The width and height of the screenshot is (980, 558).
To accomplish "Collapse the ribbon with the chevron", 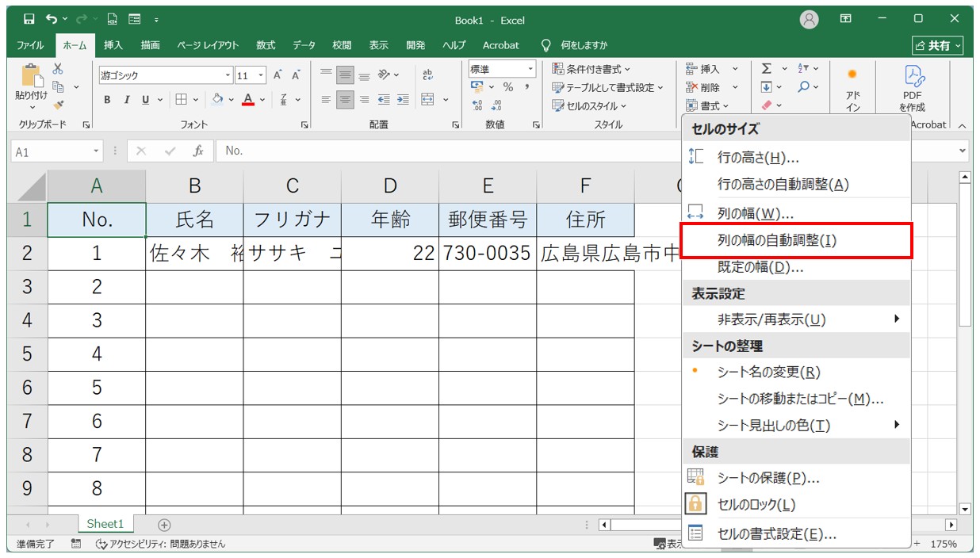I will 962,125.
